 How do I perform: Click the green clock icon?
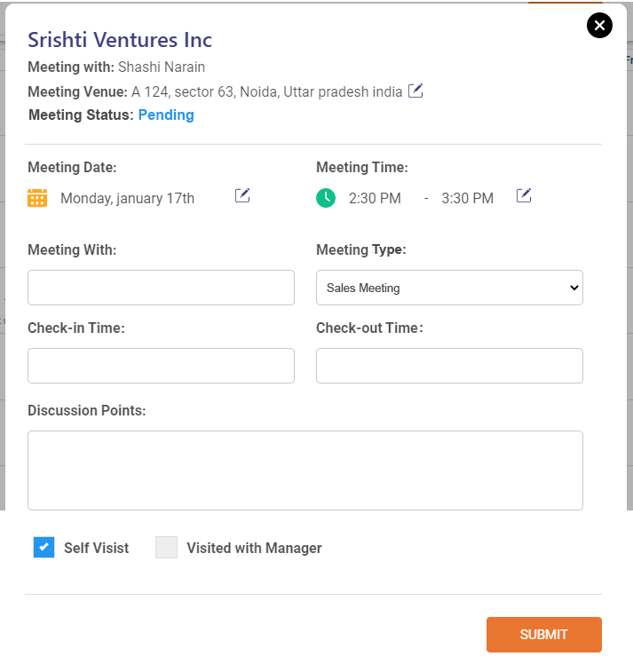pos(326,198)
